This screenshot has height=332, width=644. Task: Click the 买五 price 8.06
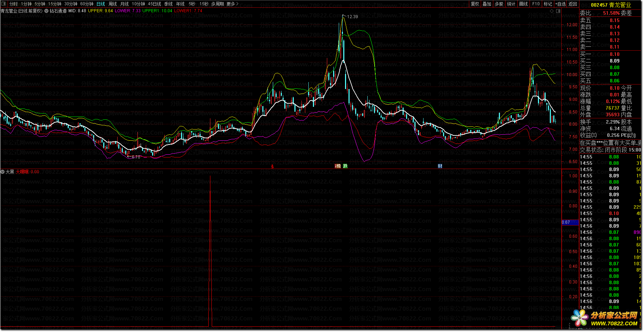615,81
